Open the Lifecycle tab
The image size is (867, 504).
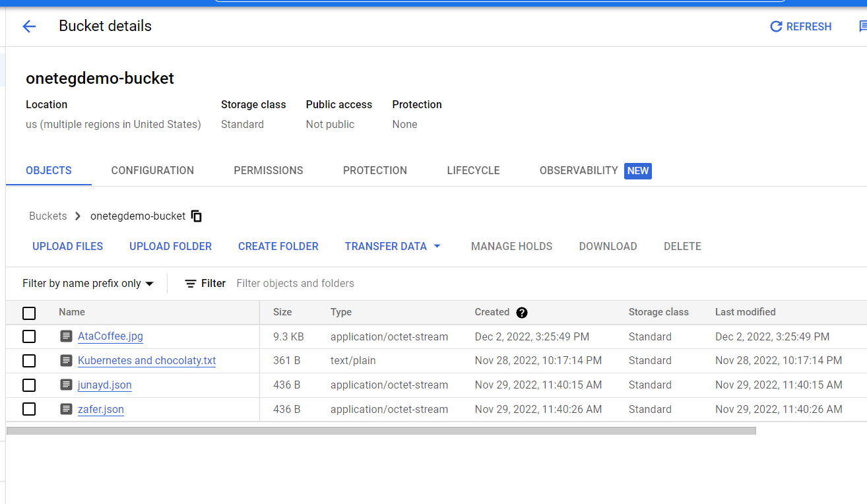[473, 170]
